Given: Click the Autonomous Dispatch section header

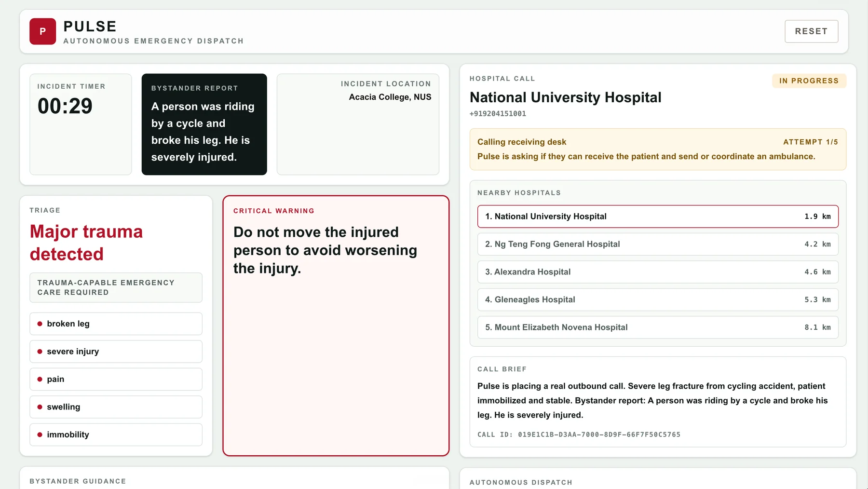Looking at the screenshot, I should click(x=521, y=482).
